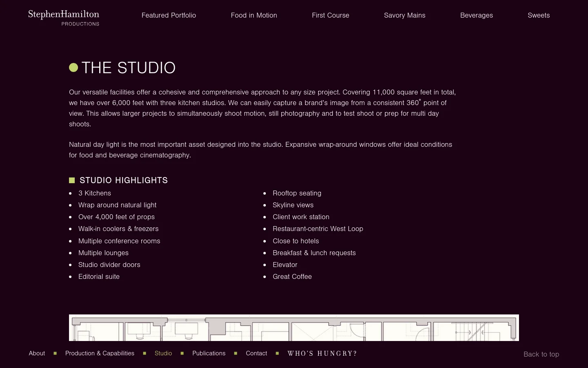Click the 'Multiple lounges' item
This screenshot has height=368, width=588.
pos(103,253)
